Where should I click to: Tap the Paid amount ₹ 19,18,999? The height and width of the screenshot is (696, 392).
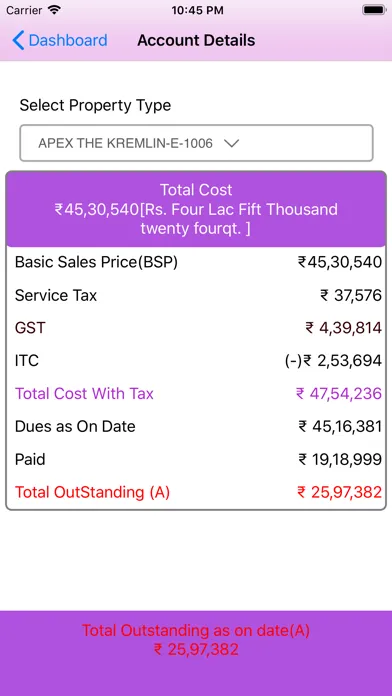340,459
